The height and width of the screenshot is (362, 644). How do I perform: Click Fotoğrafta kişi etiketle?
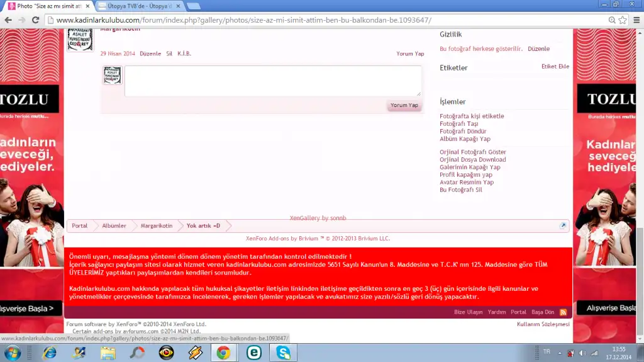click(x=472, y=116)
